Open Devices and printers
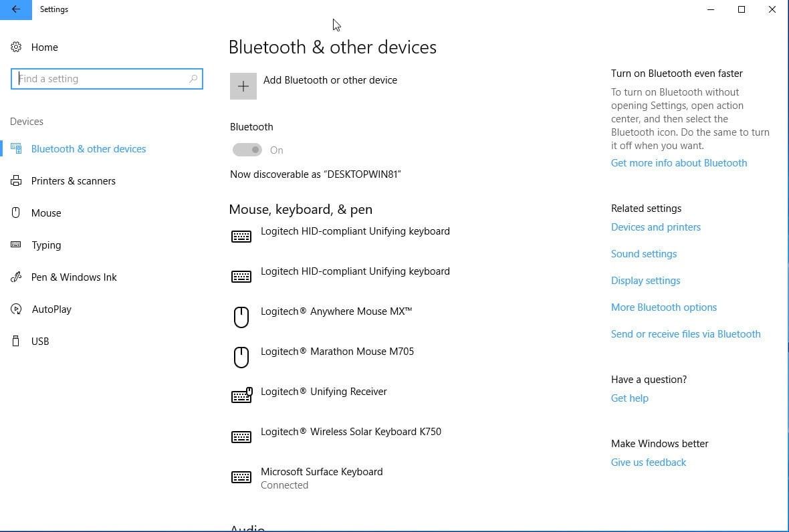 [655, 227]
